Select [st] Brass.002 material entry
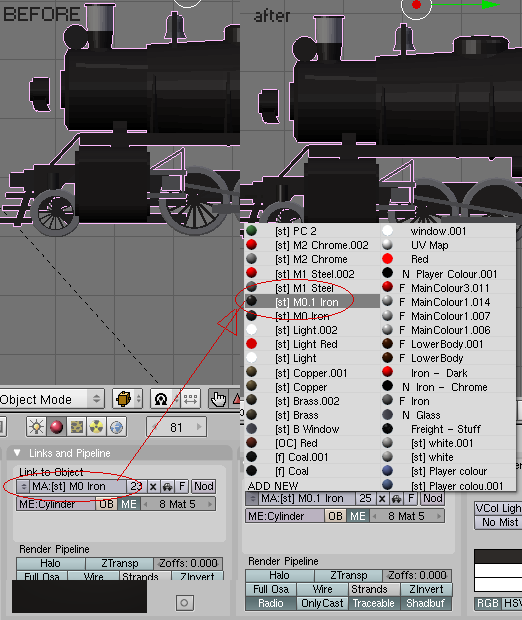This screenshot has height=620, width=522. tap(312, 401)
